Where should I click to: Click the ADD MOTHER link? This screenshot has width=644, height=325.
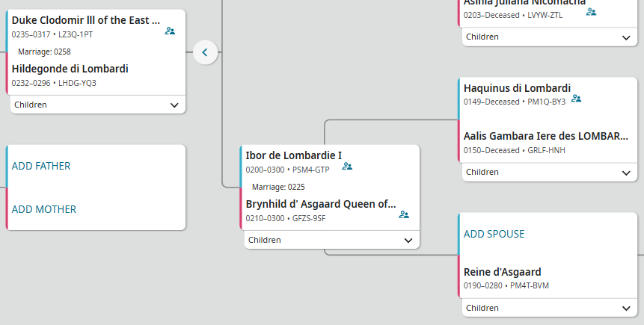(43, 209)
